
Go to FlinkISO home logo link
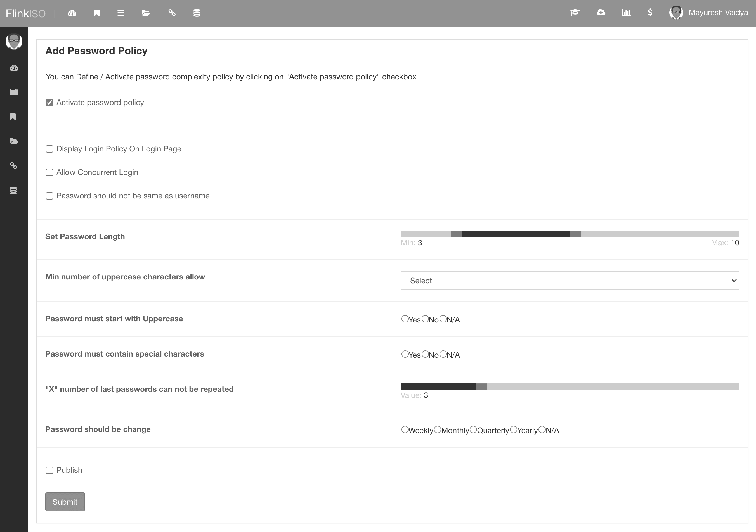pos(26,13)
